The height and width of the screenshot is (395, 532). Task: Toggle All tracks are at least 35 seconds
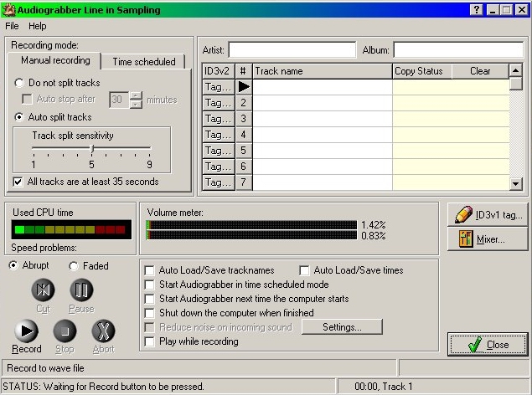click(x=18, y=182)
